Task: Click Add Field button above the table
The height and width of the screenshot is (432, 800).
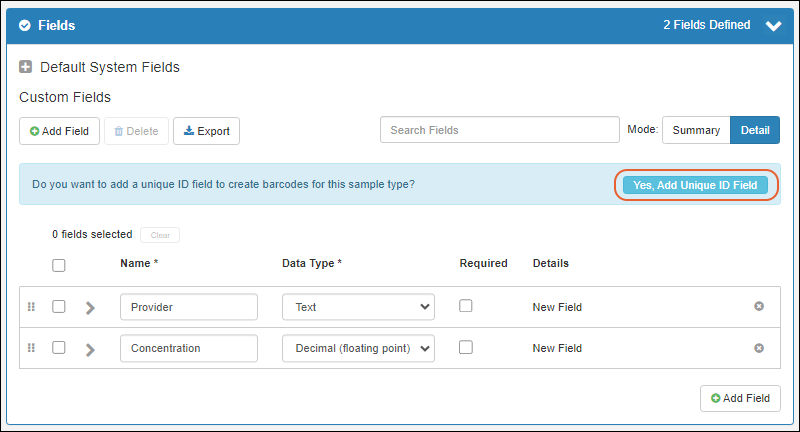Action: pyautogui.click(x=59, y=131)
